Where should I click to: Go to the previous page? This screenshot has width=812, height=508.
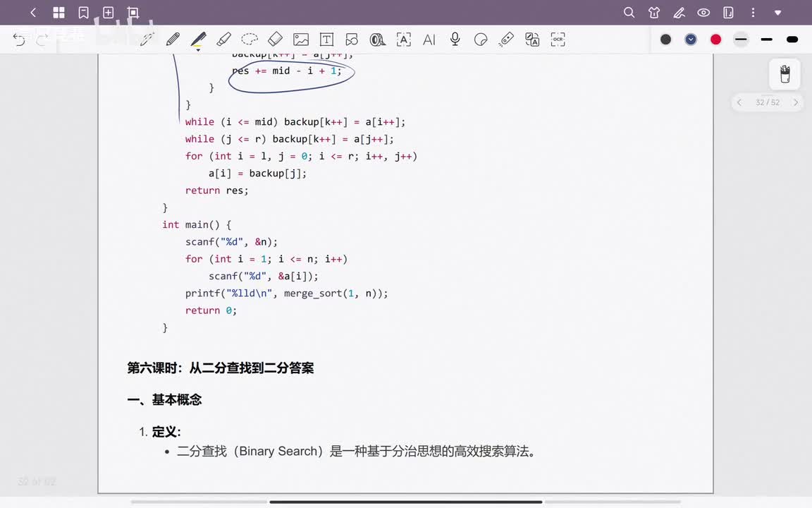click(739, 102)
